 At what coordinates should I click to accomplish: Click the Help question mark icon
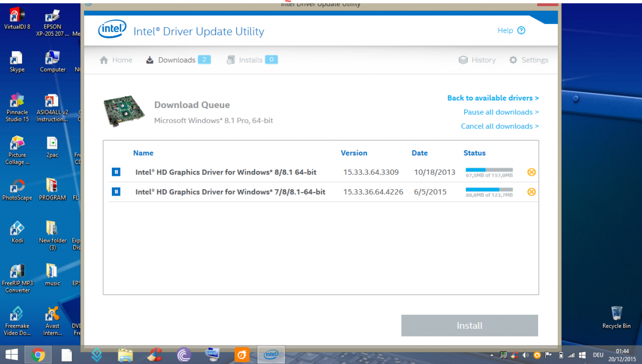click(x=521, y=30)
